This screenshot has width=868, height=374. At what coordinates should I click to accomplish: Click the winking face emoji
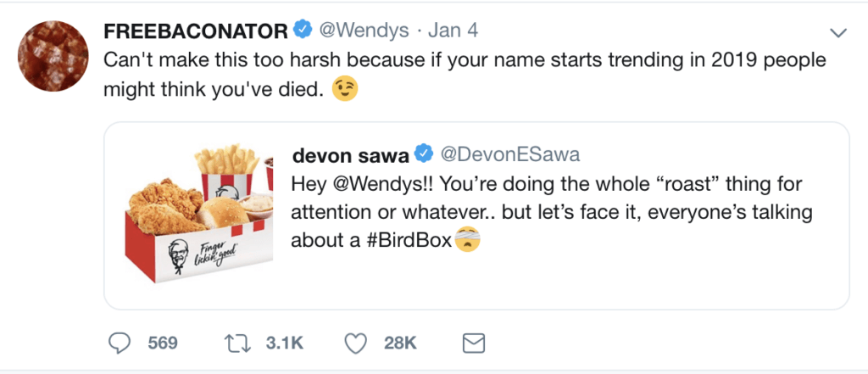click(x=344, y=90)
